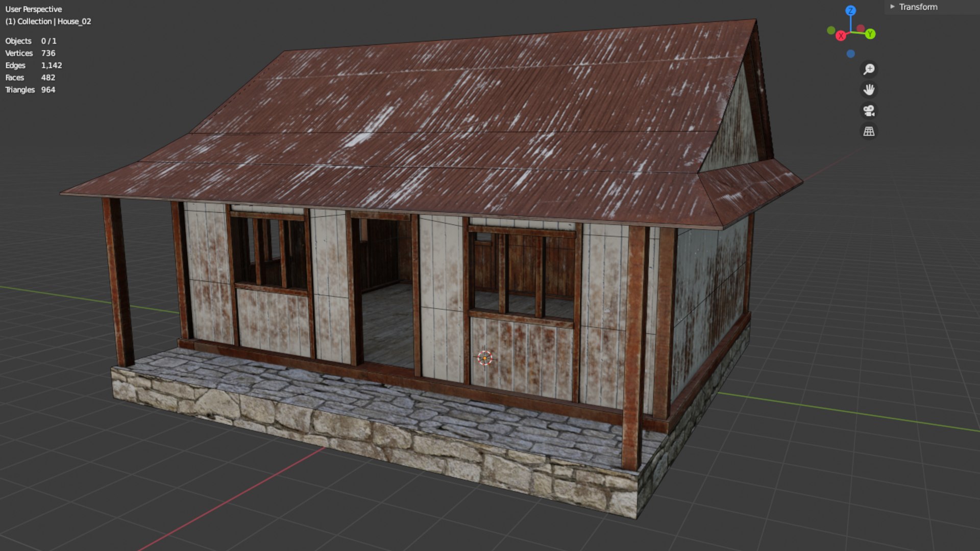Click the blue Z axis gizmo handle
The height and width of the screenshot is (551, 980).
pos(850,11)
